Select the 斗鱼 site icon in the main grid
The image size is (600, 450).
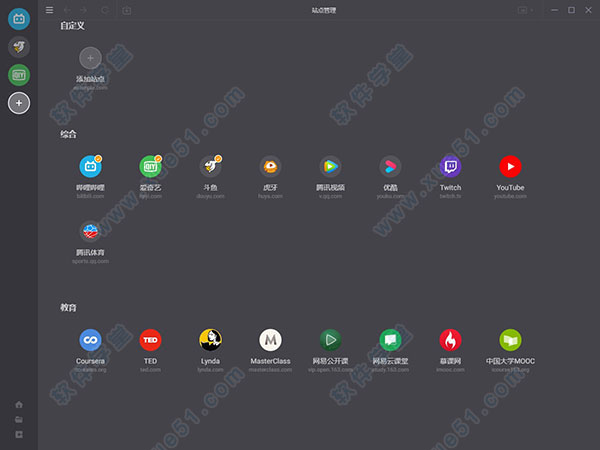pos(210,166)
